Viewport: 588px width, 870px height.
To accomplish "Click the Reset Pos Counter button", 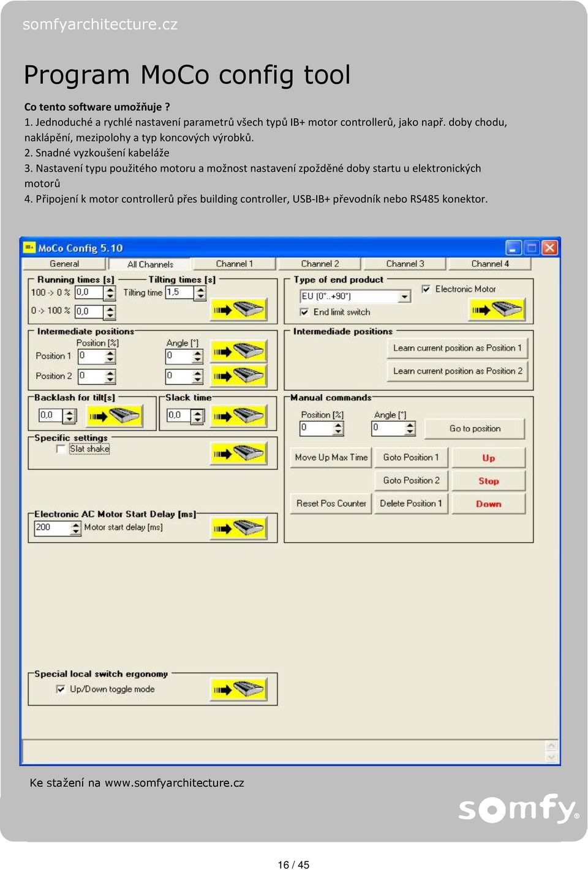I will (331, 504).
